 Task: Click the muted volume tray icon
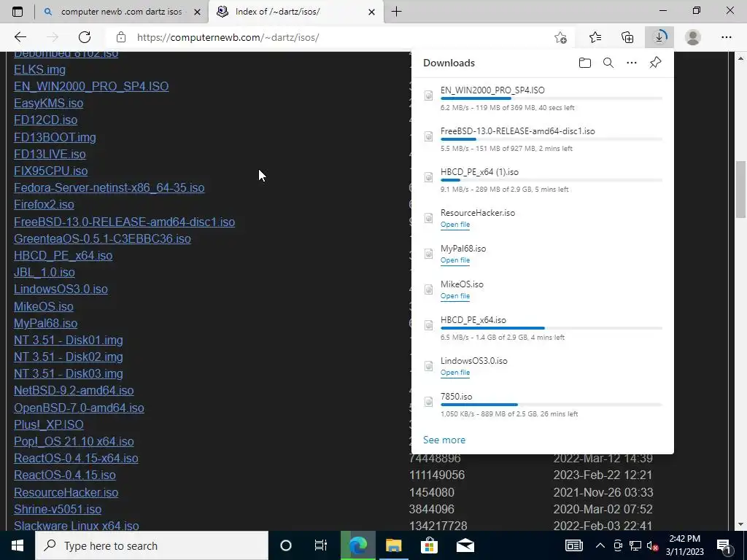pyautogui.click(x=652, y=545)
